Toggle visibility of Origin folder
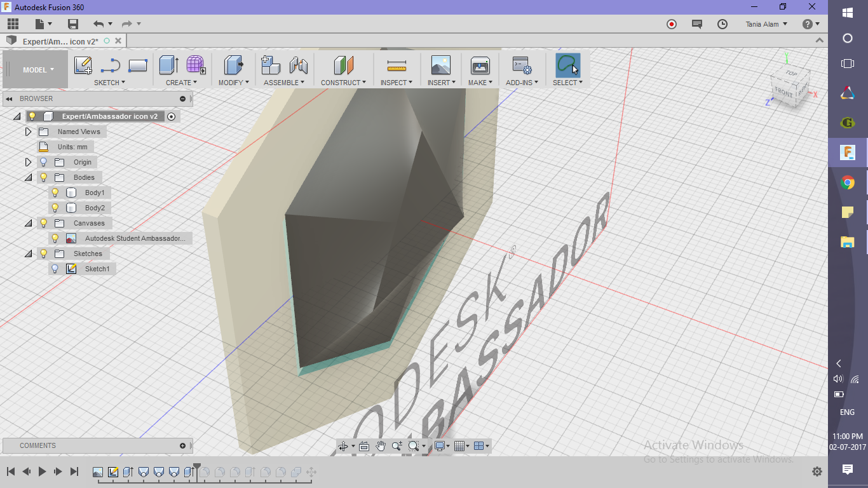Screen dimensions: 868x488 tap(44, 162)
